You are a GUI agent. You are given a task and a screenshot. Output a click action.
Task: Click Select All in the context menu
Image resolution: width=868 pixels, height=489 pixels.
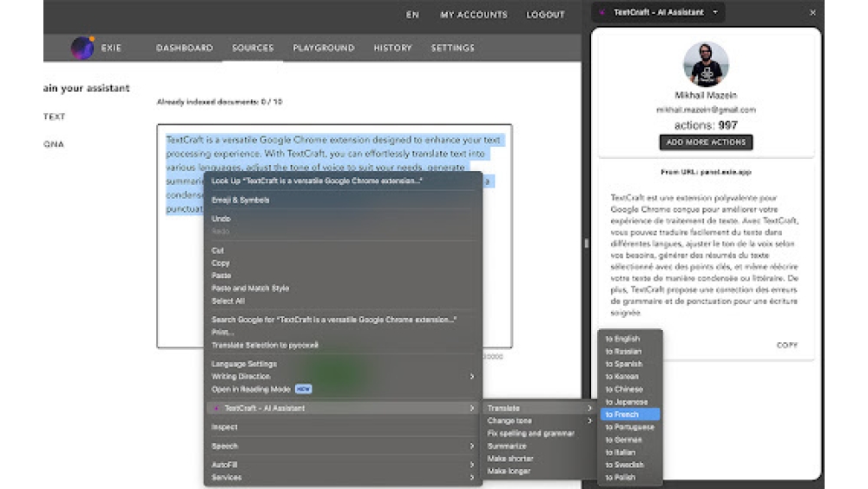coord(343,301)
